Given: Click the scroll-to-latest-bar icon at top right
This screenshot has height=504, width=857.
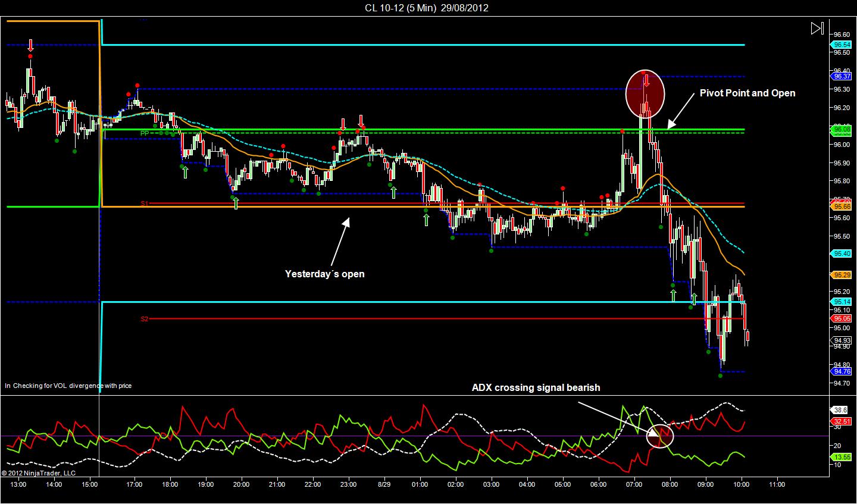Looking at the screenshot, I should click(817, 28).
